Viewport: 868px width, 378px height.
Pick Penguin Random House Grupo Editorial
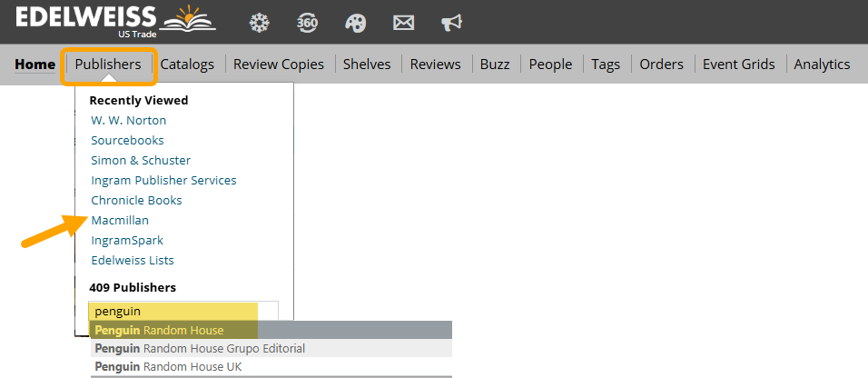coord(200,349)
